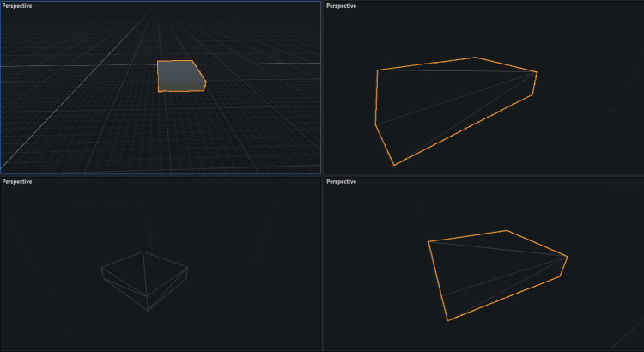644x352 pixels.
Task: Select the shaded box in the top-left viewport
Action: click(180, 77)
